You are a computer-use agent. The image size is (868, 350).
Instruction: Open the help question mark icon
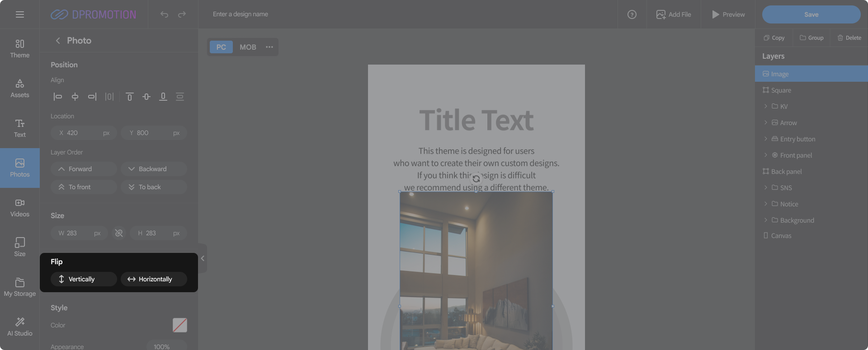click(632, 14)
